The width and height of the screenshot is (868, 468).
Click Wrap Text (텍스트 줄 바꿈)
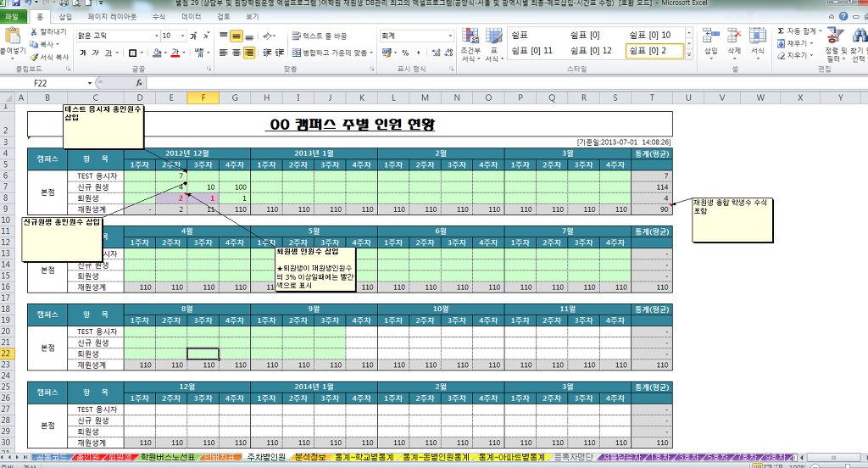(320, 36)
